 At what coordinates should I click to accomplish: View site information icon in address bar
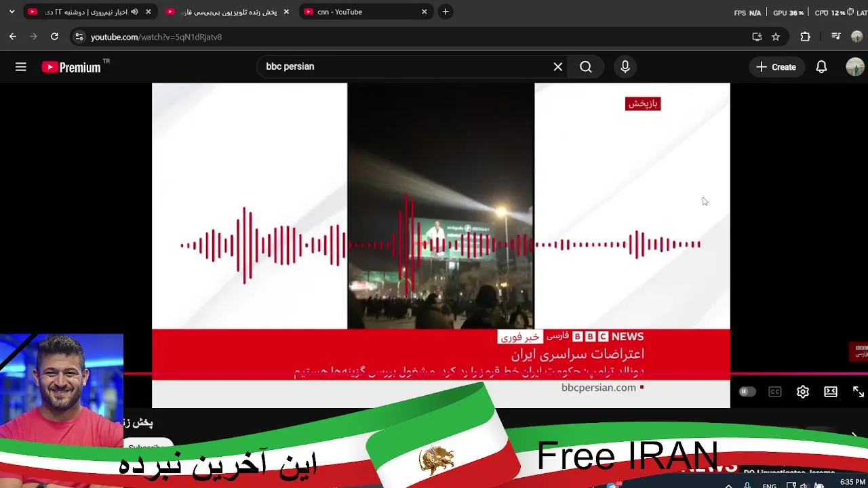pyautogui.click(x=79, y=37)
